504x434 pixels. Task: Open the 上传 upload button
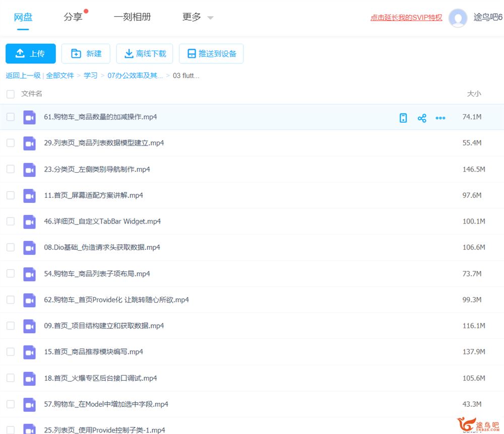[31, 54]
